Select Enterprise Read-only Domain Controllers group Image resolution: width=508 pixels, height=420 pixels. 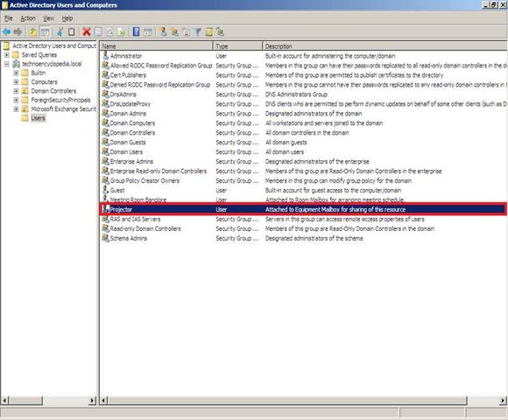[303, 171]
